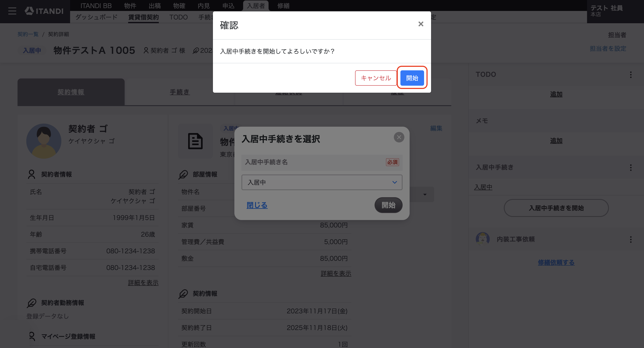Click the 内装工事依頼 avatar icon

(483, 239)
